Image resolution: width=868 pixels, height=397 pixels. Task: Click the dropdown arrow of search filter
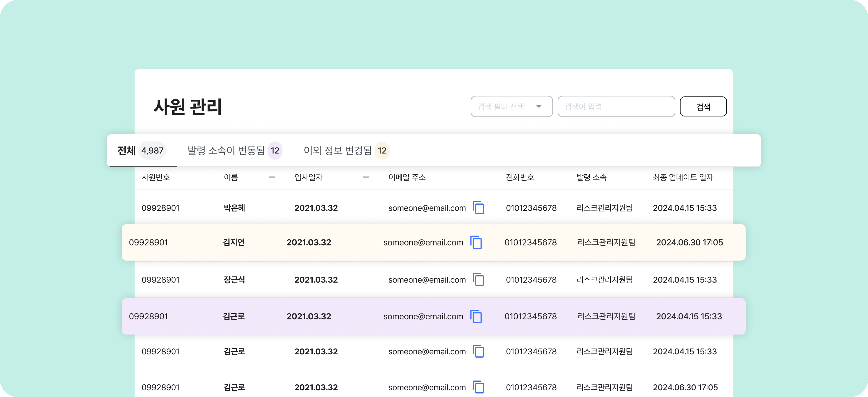point(539,106)
